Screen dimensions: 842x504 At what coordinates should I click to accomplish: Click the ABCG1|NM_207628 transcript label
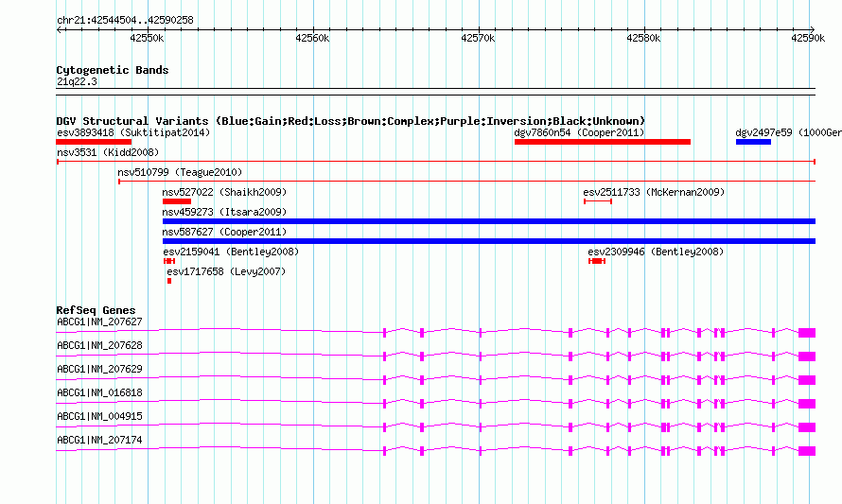coord(99,346)
